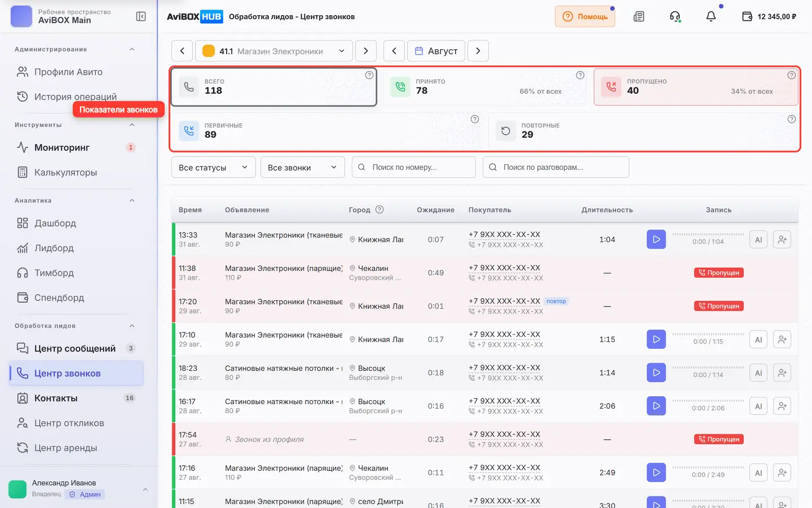Open notifications bell

(x=711, y=16)
